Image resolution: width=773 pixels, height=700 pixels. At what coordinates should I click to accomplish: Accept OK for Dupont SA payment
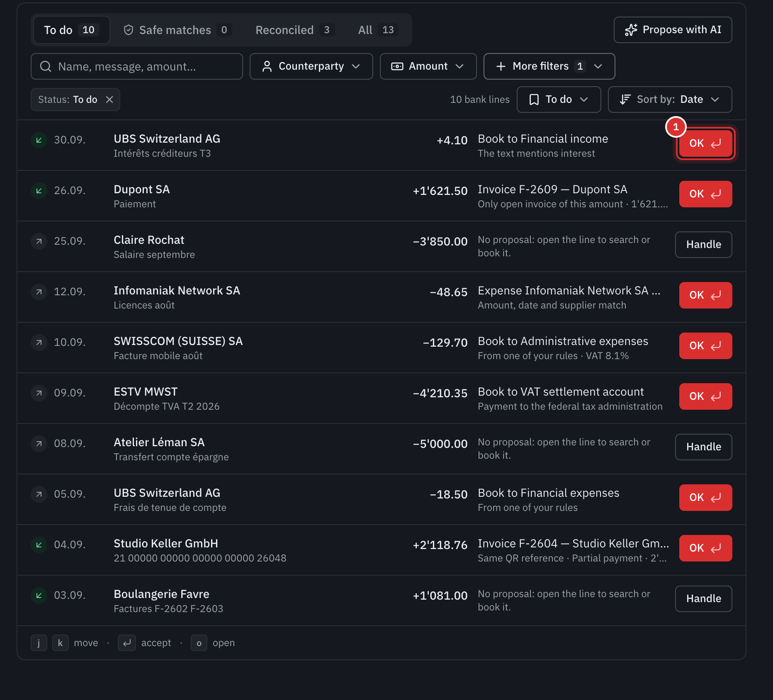pyautogui.click(x=705, y=194)
